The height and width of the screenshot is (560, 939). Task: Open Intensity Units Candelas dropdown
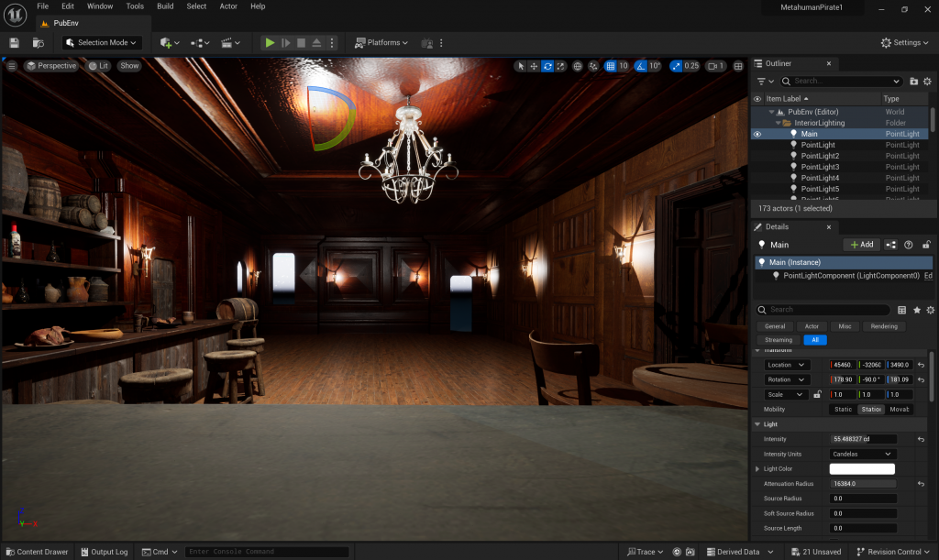click(862, 454)
